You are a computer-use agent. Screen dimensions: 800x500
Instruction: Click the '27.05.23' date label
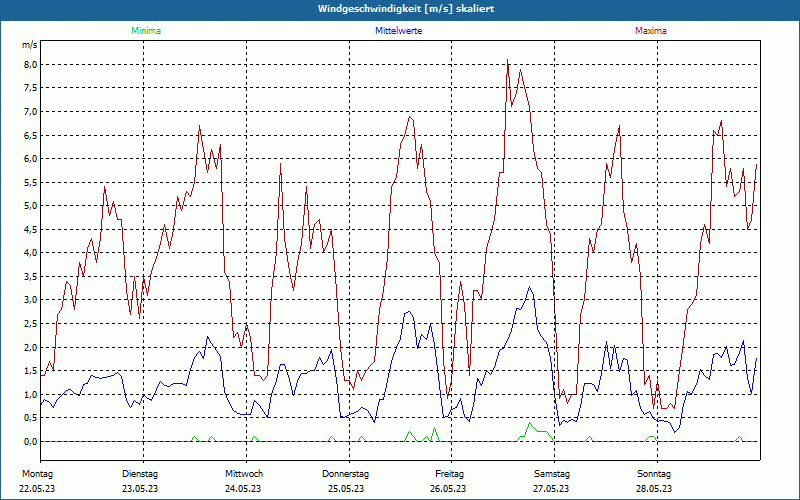(552, 489)
